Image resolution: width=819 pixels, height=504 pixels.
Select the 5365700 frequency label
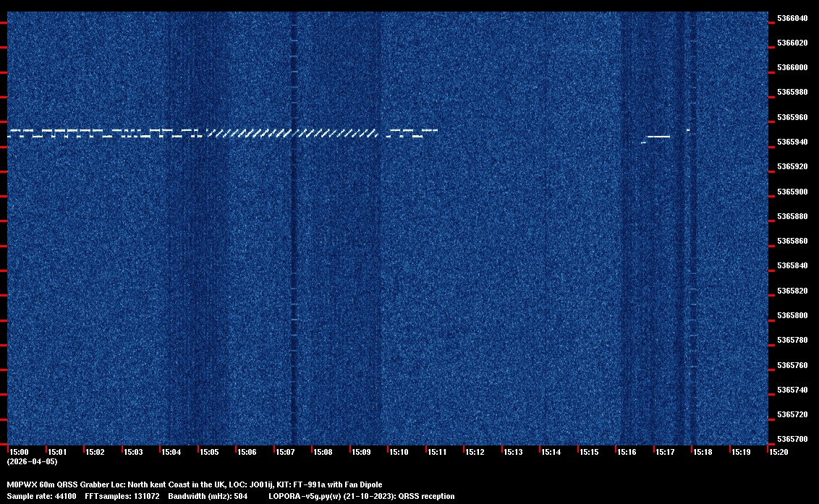[792, 439]
